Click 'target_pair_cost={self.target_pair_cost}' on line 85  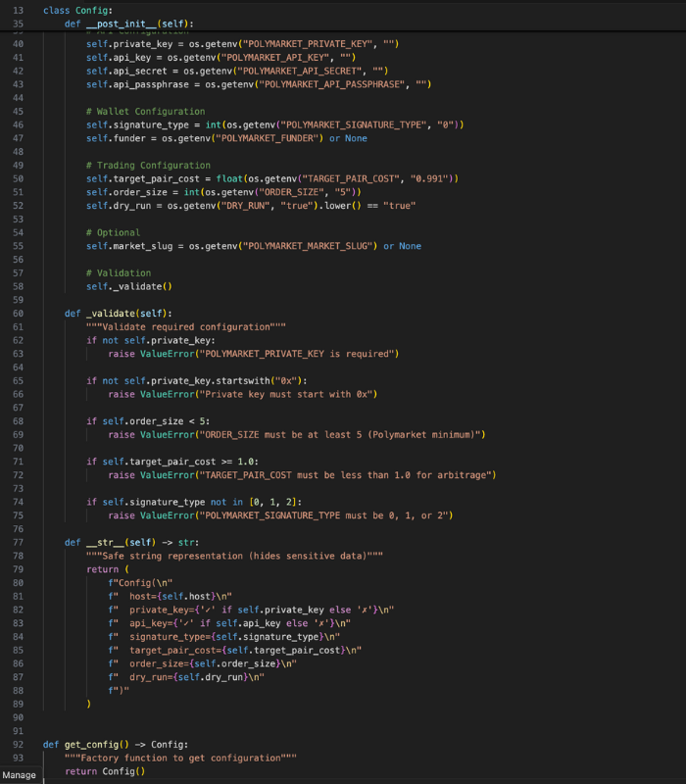click(x=237, y=652)
